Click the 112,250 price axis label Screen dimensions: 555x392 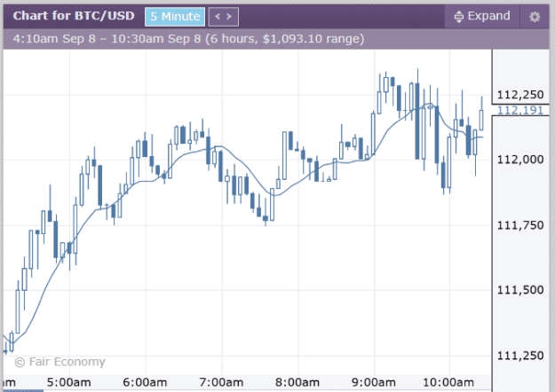click(520, 95)
